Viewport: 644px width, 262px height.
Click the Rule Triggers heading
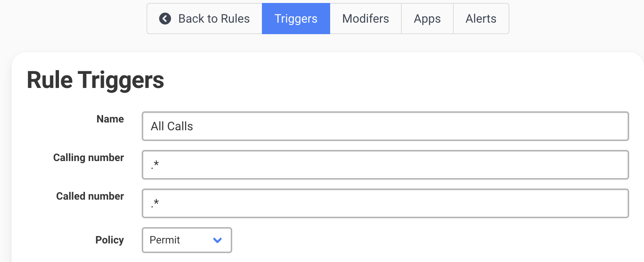coord(96,79)
